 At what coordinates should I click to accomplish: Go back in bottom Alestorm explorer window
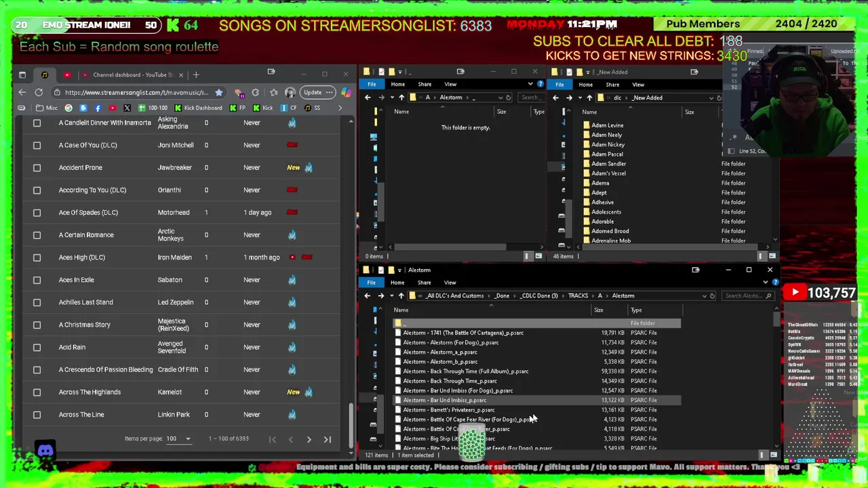click(x=367, y=296)
